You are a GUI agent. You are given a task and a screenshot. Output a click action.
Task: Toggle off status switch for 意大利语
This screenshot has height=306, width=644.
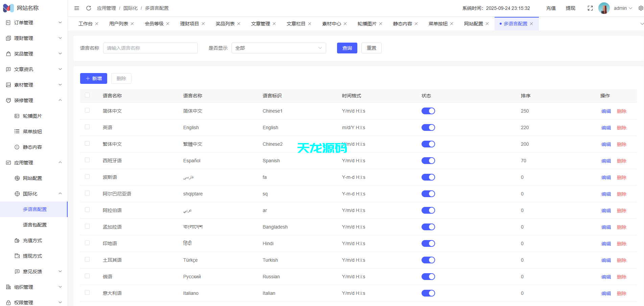coord(428,293)
